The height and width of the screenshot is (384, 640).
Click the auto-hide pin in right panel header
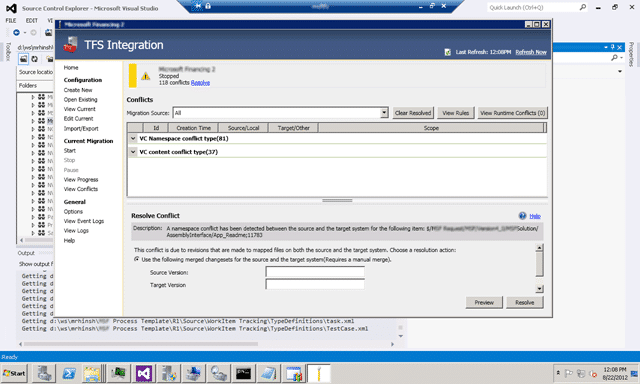[612, 47]
